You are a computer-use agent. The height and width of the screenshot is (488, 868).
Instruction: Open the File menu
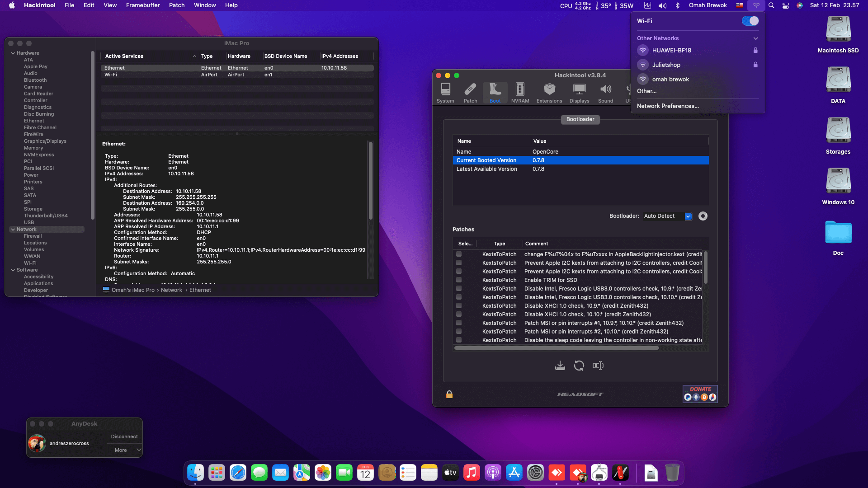(x=70, y=5)
